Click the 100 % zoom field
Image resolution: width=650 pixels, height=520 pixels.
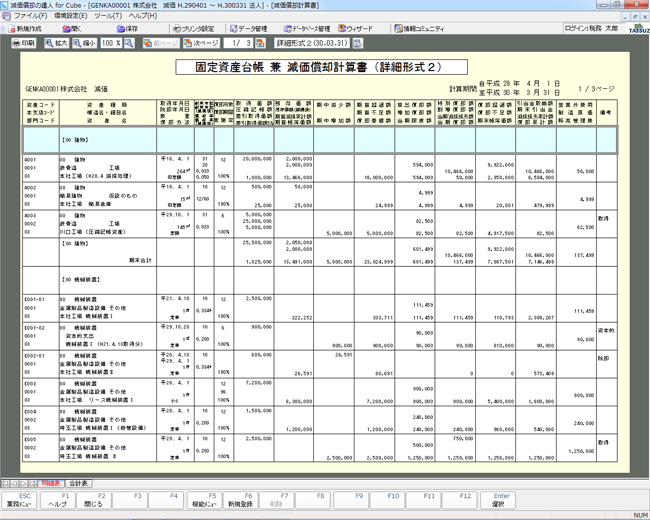pos(111,43)
